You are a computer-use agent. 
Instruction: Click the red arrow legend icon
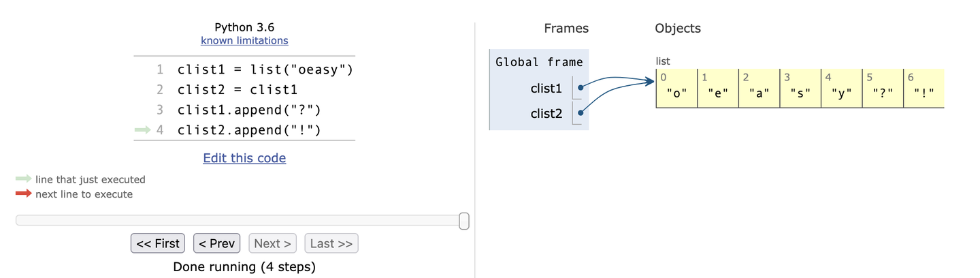(x=23, y=194)
